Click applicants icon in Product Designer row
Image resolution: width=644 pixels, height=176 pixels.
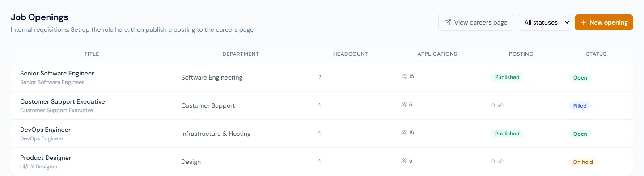pos(404,161)
